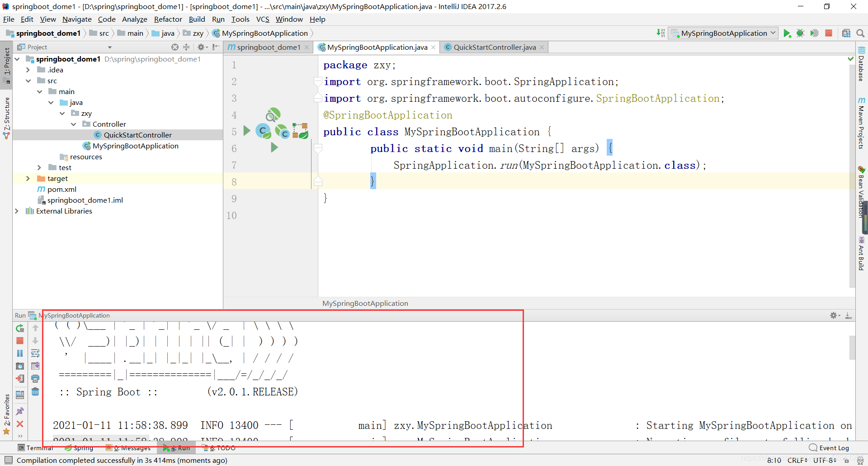Expand the .idea folder
The image size is (868, 466).
(x=28, y=70)
